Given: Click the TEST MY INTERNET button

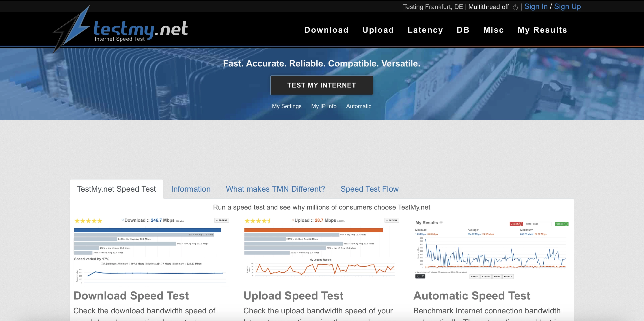Looking at the screenshot, I should click(322, 85).
